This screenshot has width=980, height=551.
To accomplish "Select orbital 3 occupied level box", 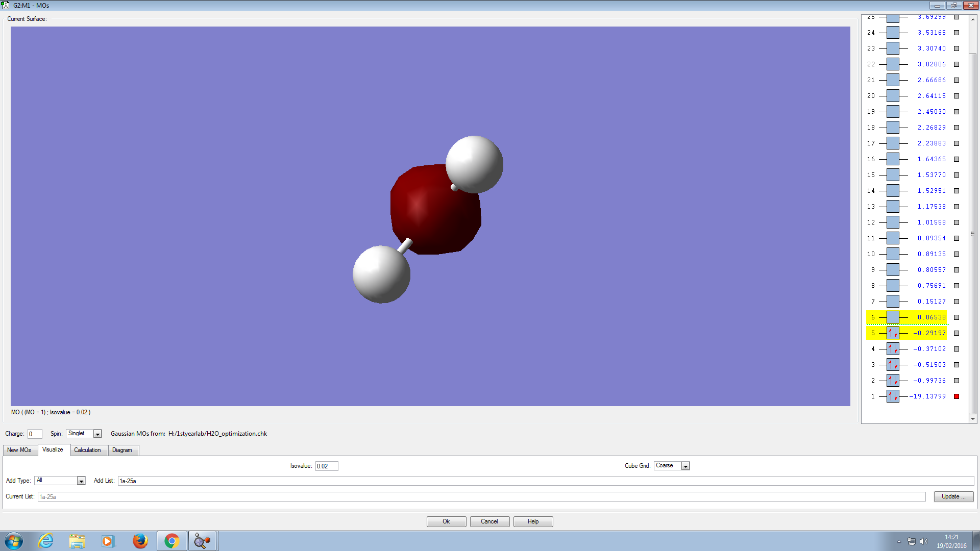I will point(893,365).
